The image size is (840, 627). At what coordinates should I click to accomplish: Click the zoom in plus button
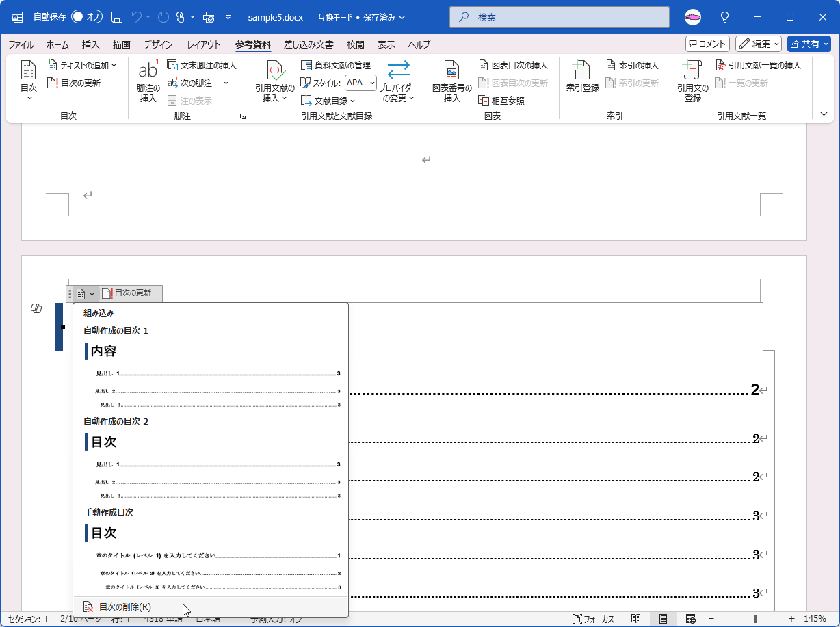click(x=792, y=619)
